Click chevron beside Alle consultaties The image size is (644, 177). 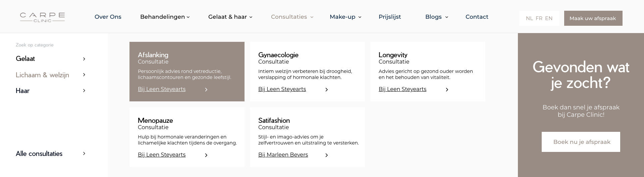[x=84, y=154]
